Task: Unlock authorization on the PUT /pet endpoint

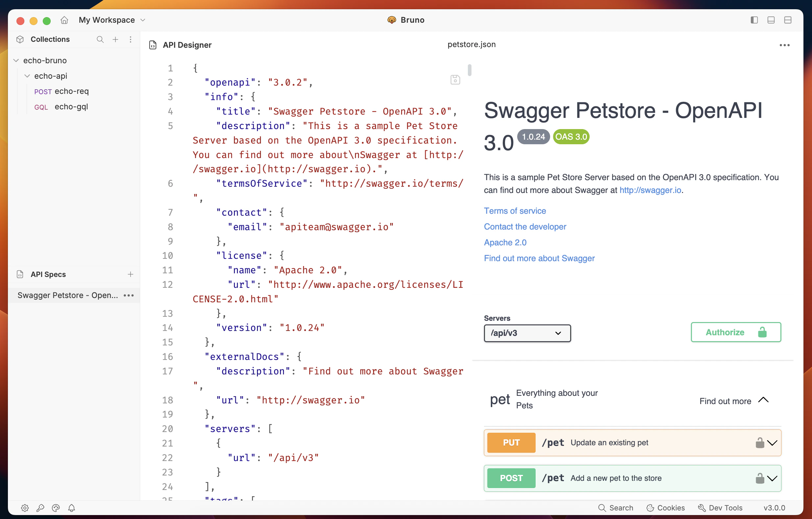Action: (x=759, y=442)
